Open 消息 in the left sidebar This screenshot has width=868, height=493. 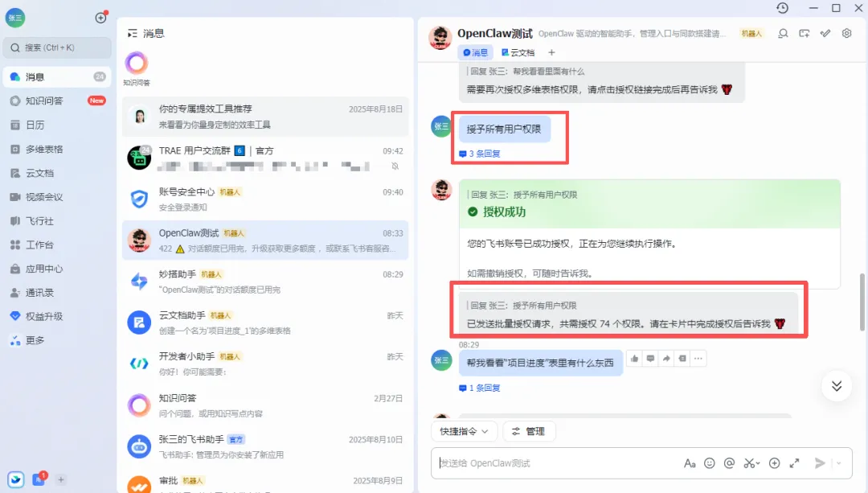tap(57, 77)
